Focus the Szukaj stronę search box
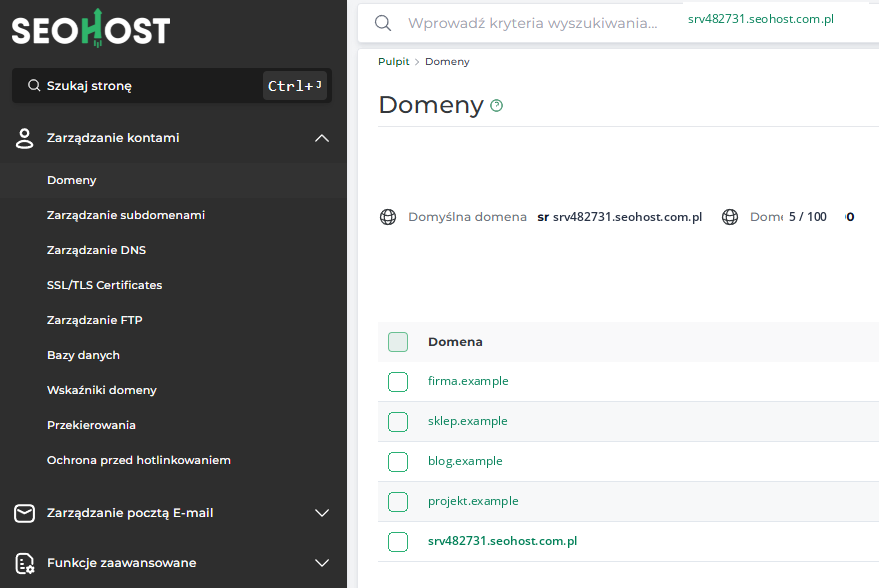 click(x=172, y=85)
